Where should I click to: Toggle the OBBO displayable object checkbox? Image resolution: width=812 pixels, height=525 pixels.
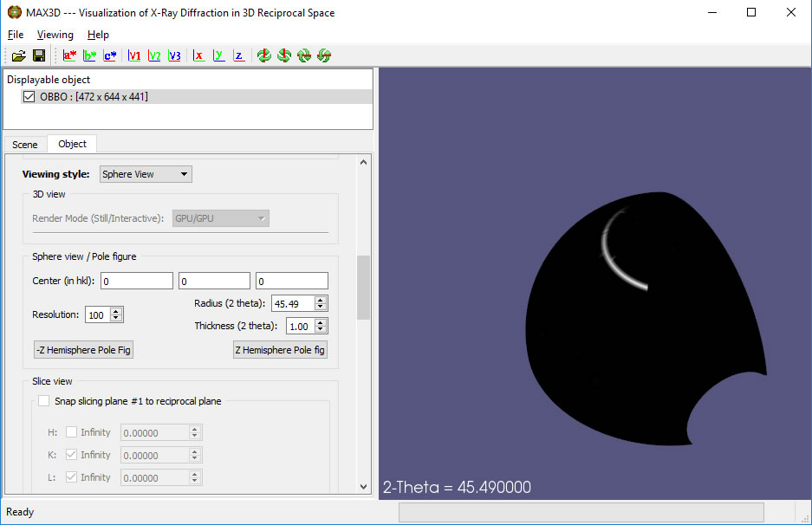pos(29,97)
